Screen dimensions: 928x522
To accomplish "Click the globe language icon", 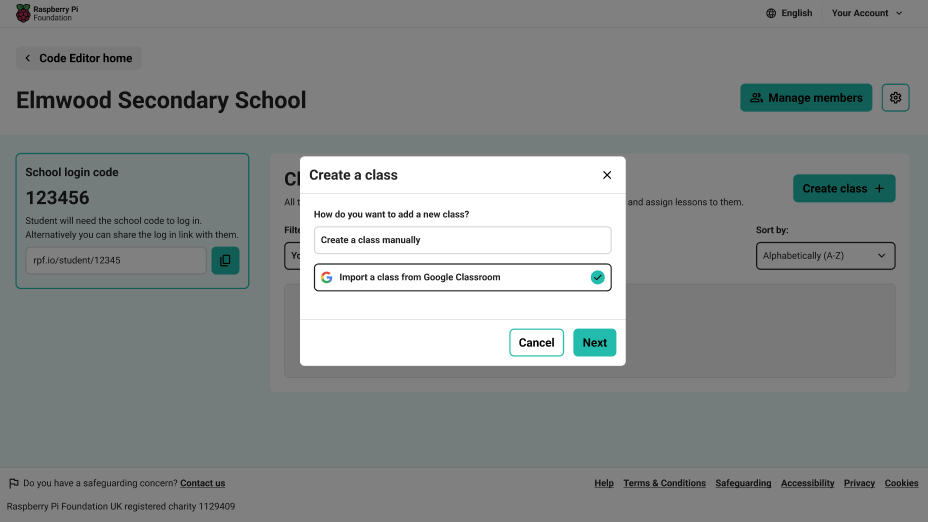I will tap(771, 13).
